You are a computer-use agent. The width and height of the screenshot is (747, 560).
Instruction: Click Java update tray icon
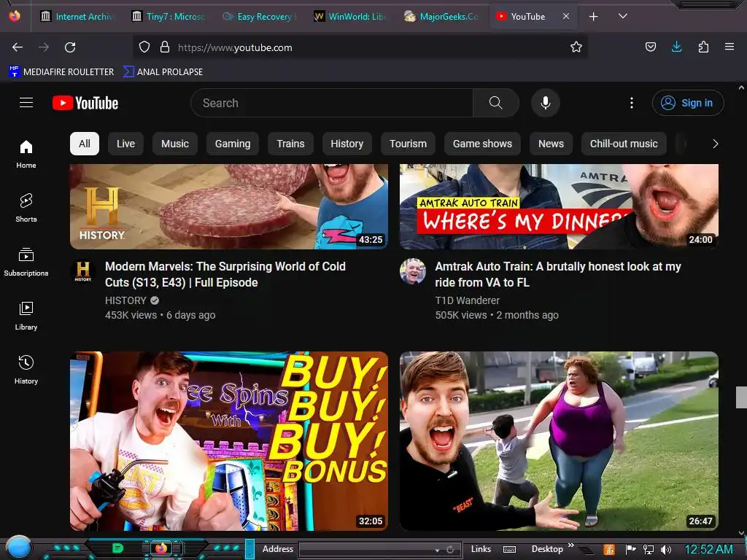pyautogui.click(x=609, y=550)
